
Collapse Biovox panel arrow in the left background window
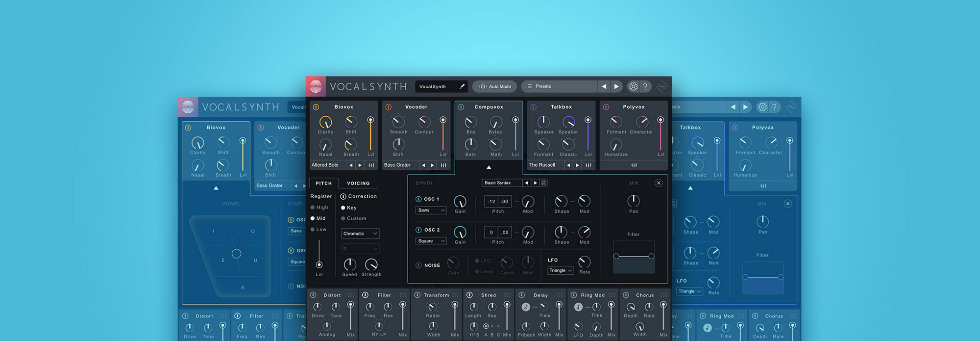[216, 188]
